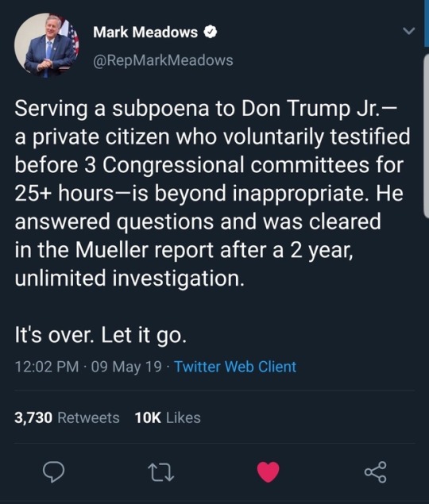View the 10K Likes list
The width and height of the screenshot is (429, 504).
point(168,417)
